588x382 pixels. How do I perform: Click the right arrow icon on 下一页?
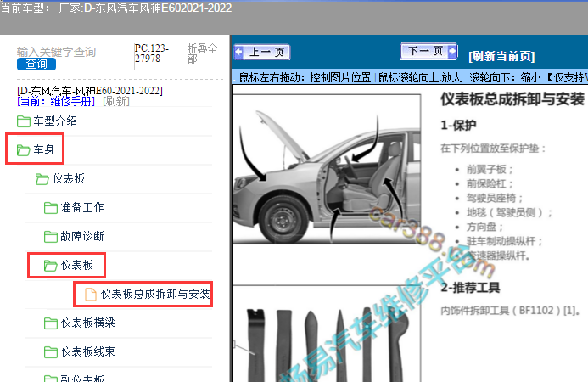452,51
